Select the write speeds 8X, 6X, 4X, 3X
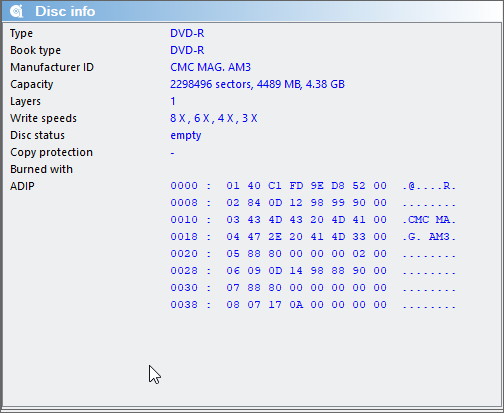 (x=214, y=118)
